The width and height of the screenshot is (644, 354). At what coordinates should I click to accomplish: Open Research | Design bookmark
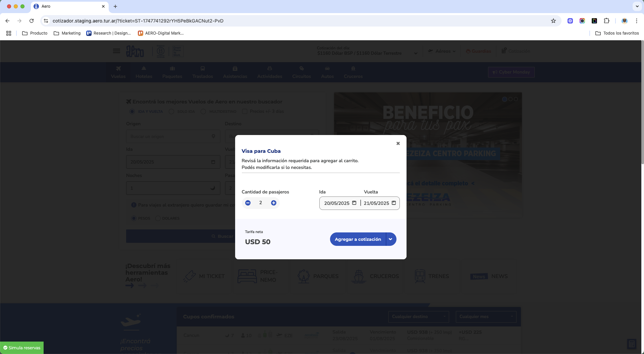(x=109, y=33)
